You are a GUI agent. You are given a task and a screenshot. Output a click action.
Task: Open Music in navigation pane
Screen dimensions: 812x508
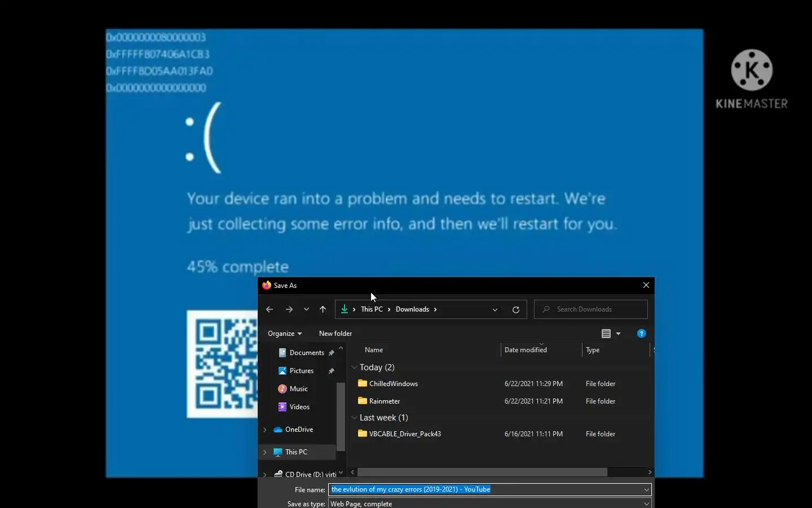tap(299, 389)
